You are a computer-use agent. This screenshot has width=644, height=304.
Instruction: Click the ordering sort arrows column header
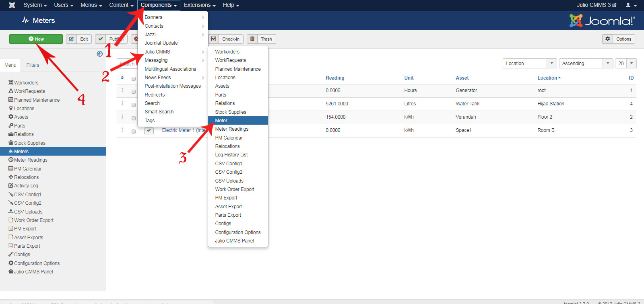pos(122,78)
